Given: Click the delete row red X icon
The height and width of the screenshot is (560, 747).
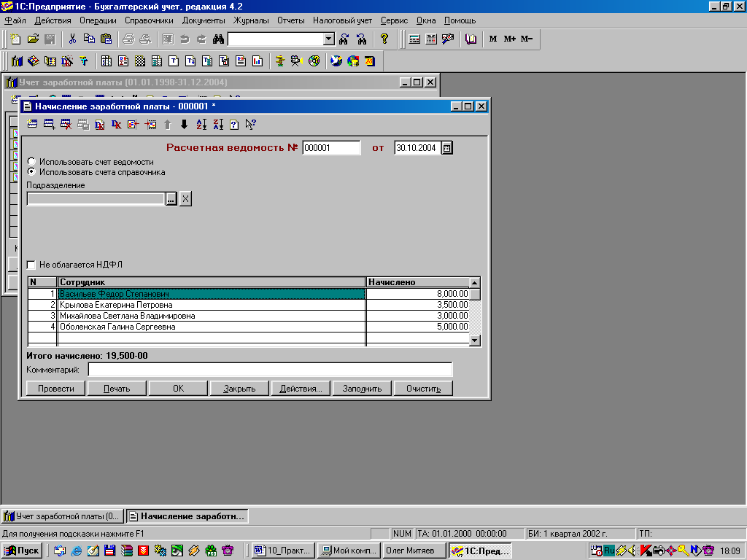Looking at the screenshot, I should point(66,124).
